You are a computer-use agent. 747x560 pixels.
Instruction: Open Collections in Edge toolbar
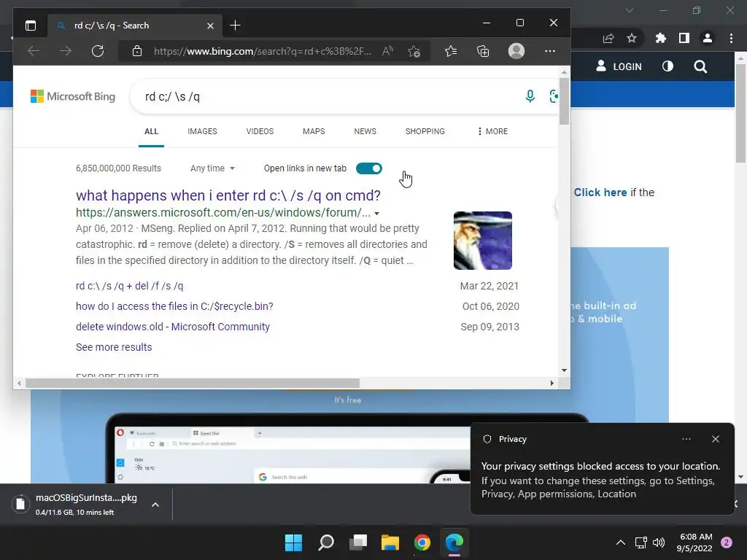pyautogui.click(x=483, y=51)
